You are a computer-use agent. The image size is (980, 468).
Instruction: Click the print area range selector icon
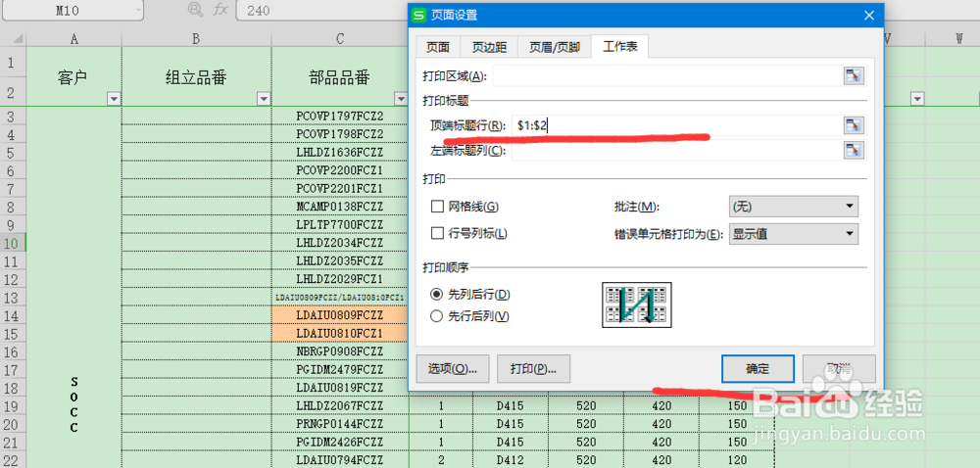pyautogui.click(x=854, y=76)
